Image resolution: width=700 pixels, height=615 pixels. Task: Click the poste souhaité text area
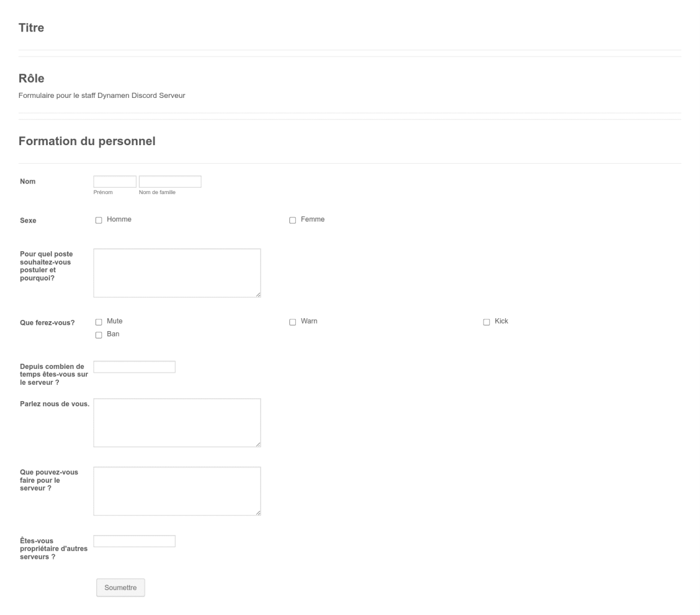[x=177, y=272]
